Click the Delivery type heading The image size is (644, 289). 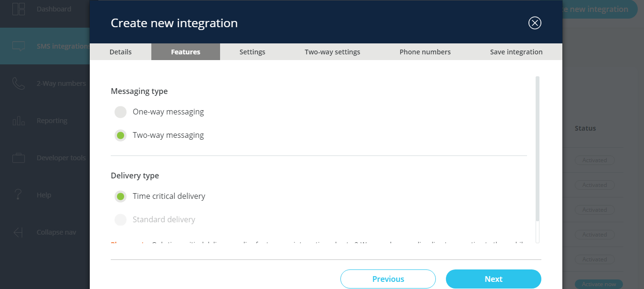(x=135, y=175)
